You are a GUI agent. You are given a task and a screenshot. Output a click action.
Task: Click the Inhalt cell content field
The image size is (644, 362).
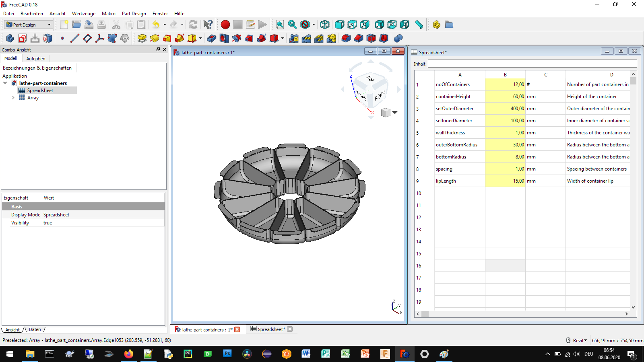(532, 64)
